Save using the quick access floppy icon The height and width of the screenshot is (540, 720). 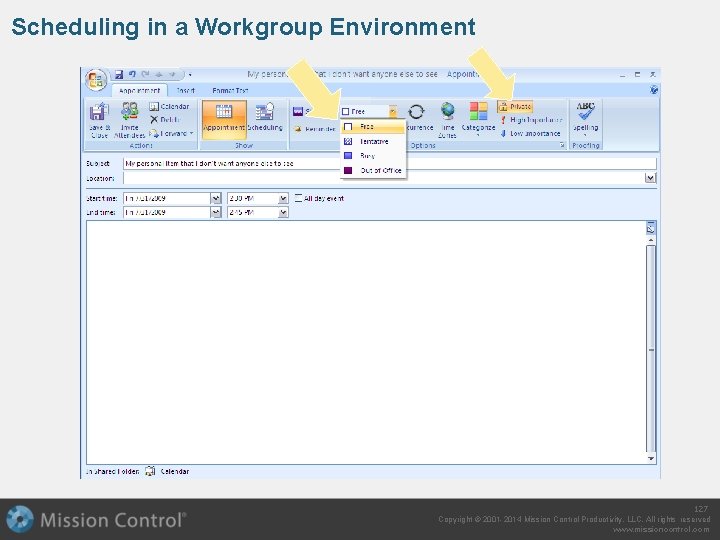(119, 74)
